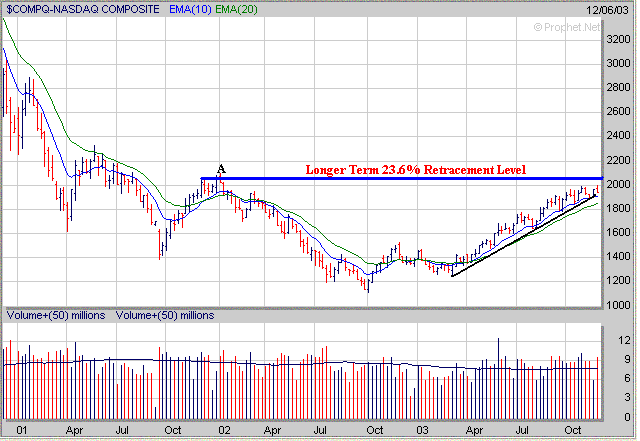Click the 1200 price axis label
The width and height of the screenshot is (640, 441).
(618, 281)
